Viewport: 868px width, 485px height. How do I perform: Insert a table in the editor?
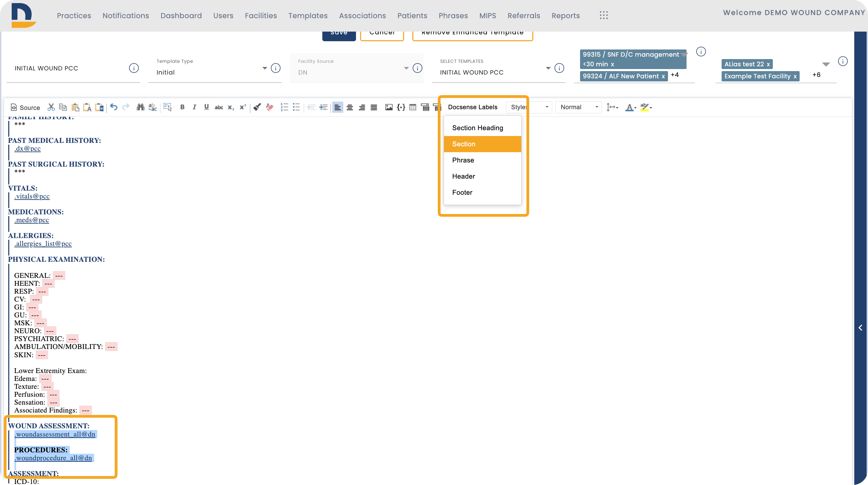pyautogui.click(x=413, y=107)
